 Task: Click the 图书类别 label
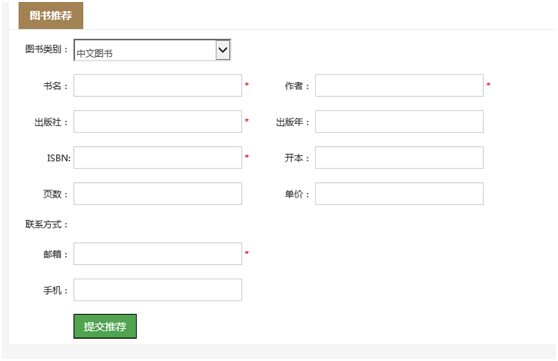pos(46,49)
